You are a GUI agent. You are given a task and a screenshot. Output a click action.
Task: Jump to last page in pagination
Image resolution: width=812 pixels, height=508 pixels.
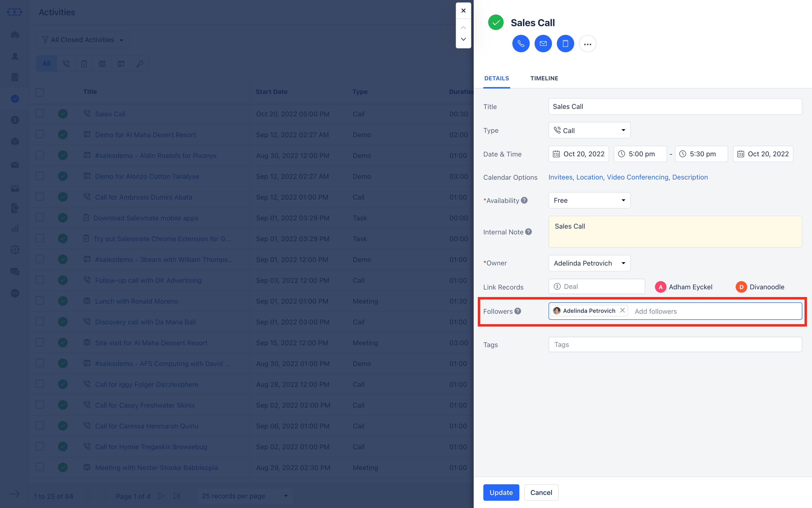177,496
